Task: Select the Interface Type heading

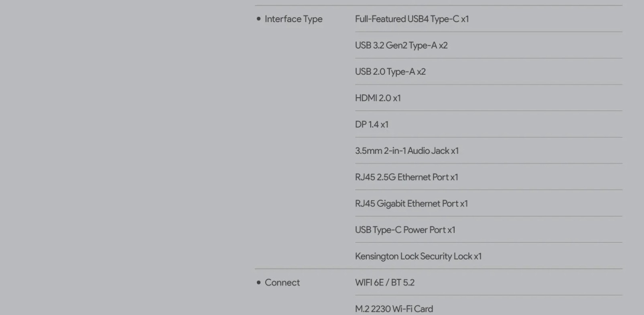Action: point(293,19)
